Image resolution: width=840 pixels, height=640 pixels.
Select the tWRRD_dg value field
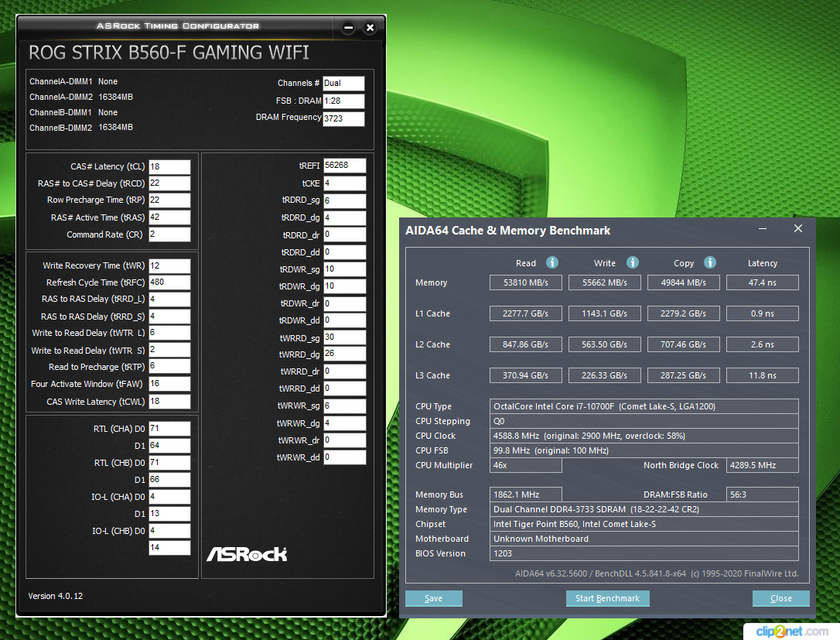(344, 354)
